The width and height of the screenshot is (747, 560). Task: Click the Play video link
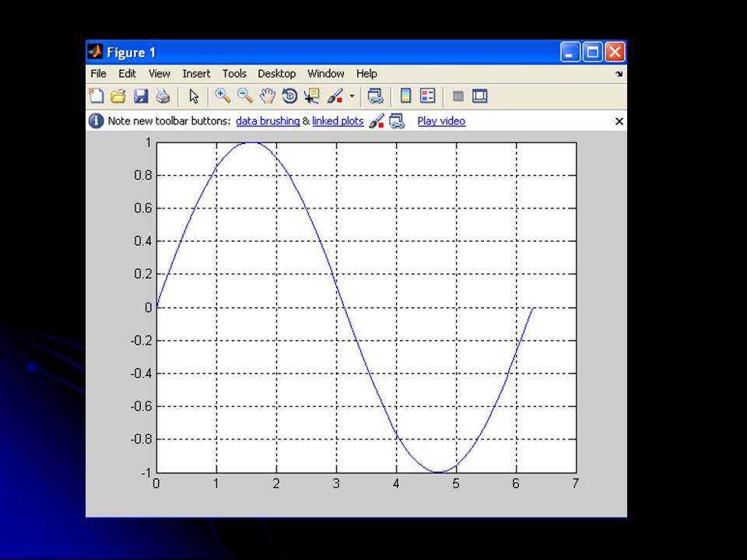pos(441,121)
